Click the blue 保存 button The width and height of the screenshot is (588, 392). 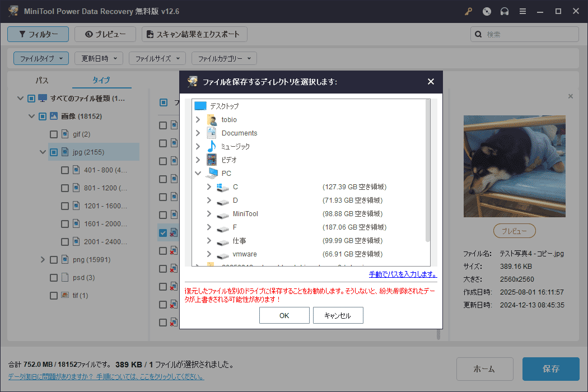[551, 369]
